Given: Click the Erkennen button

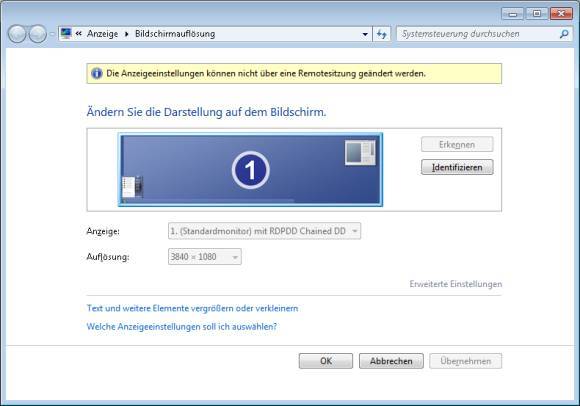Looking at the screenshot, I should 457,144.
